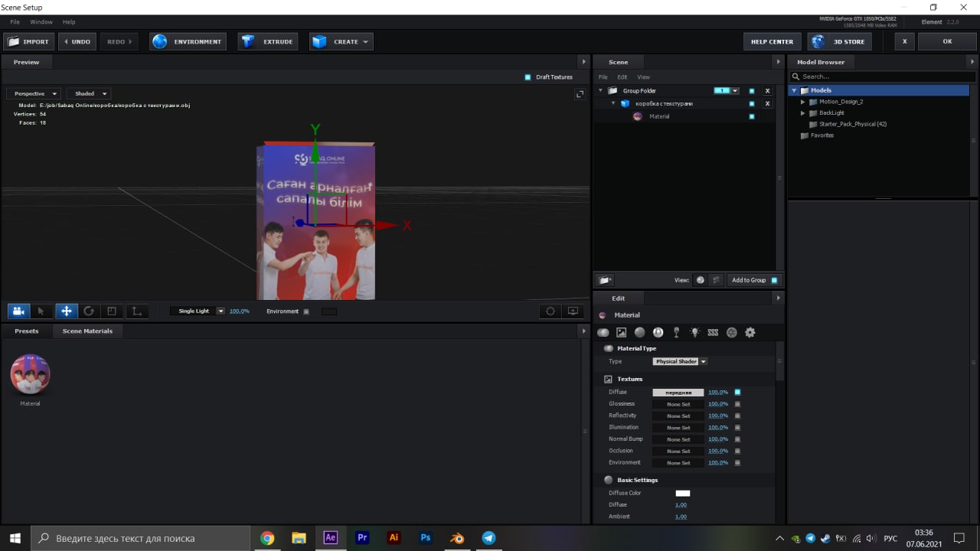Select the blue cube model icon
The height and width of the screenshot is (551, 980).
[625, 103]
